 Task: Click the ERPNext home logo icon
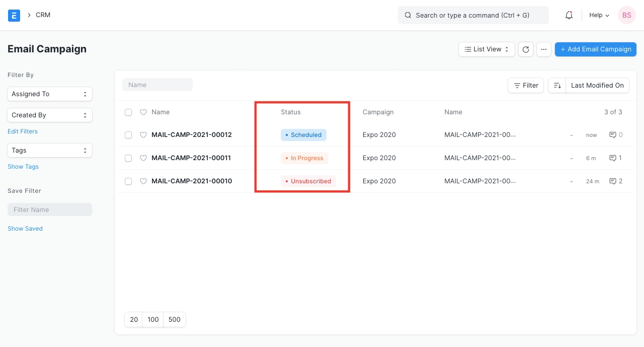14,15
